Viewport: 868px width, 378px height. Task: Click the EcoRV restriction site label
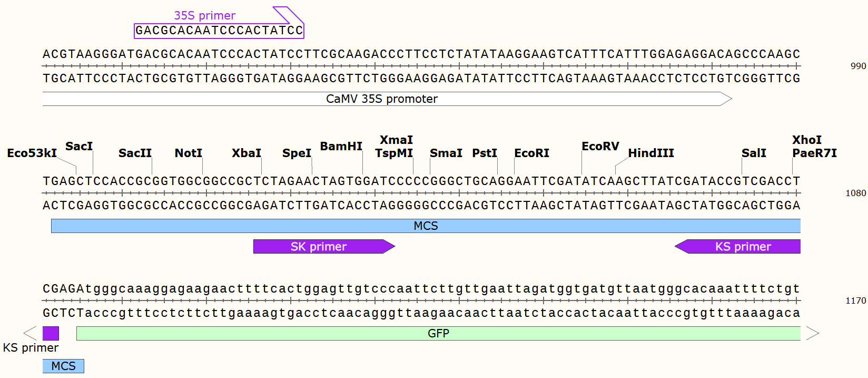pos(600,147)
